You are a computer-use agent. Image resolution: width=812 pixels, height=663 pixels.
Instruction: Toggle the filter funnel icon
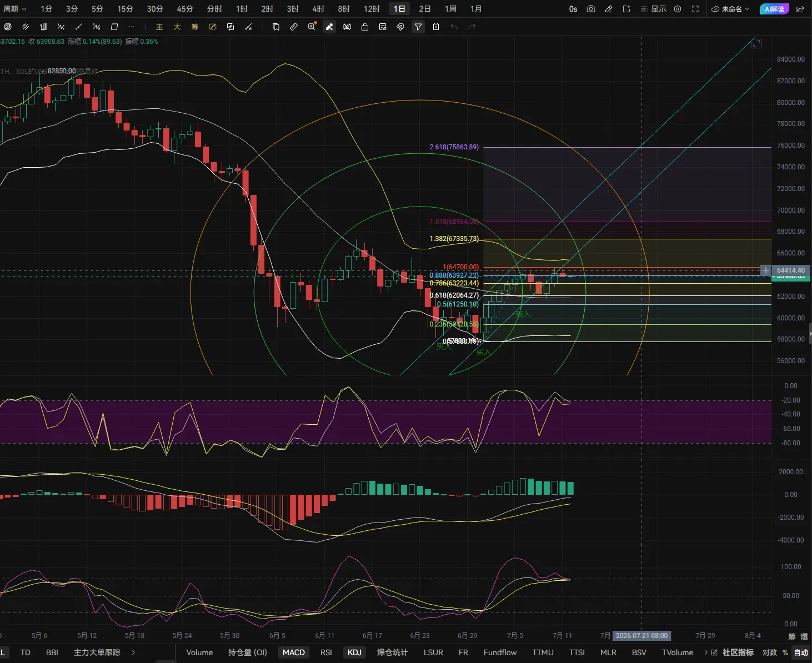[418, 27]
